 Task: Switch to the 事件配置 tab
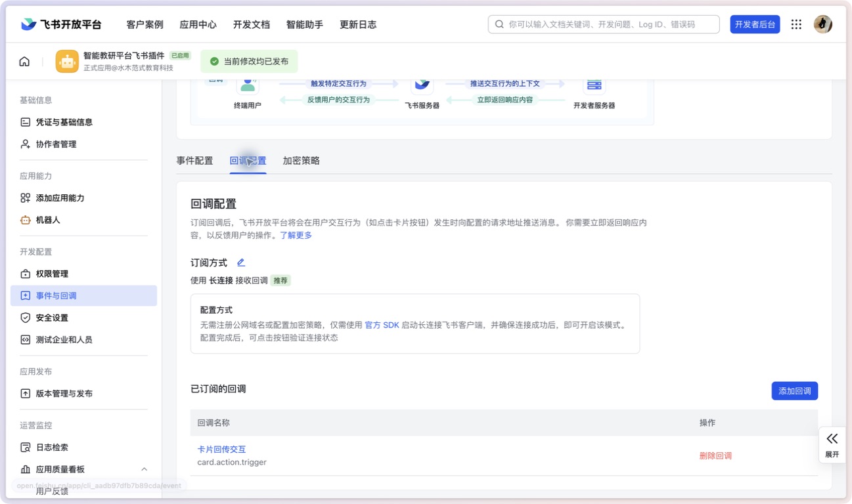tap(194, 160)
